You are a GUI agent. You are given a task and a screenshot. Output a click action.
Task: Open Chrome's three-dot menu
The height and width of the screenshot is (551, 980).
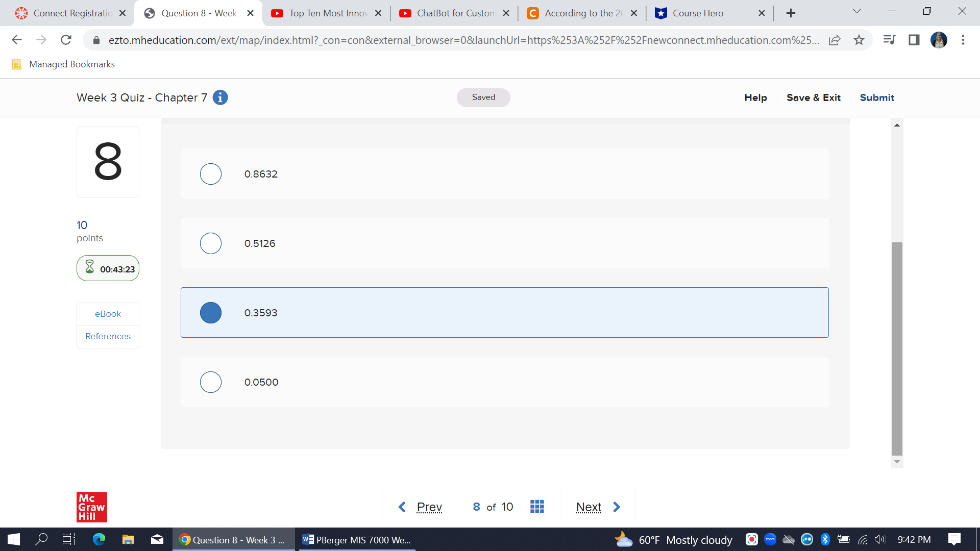[963, 40]
